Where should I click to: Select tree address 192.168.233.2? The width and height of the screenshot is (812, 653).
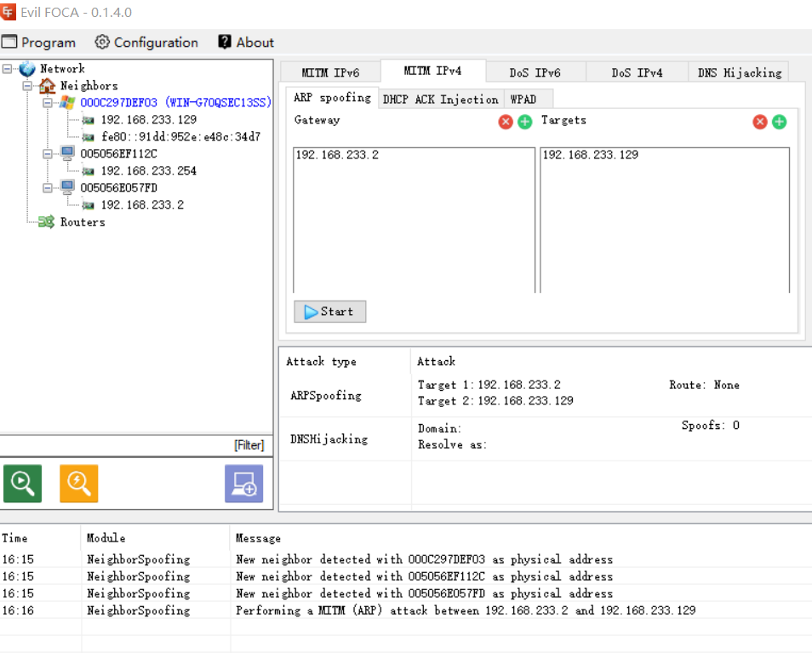click(x=142, y=204)
